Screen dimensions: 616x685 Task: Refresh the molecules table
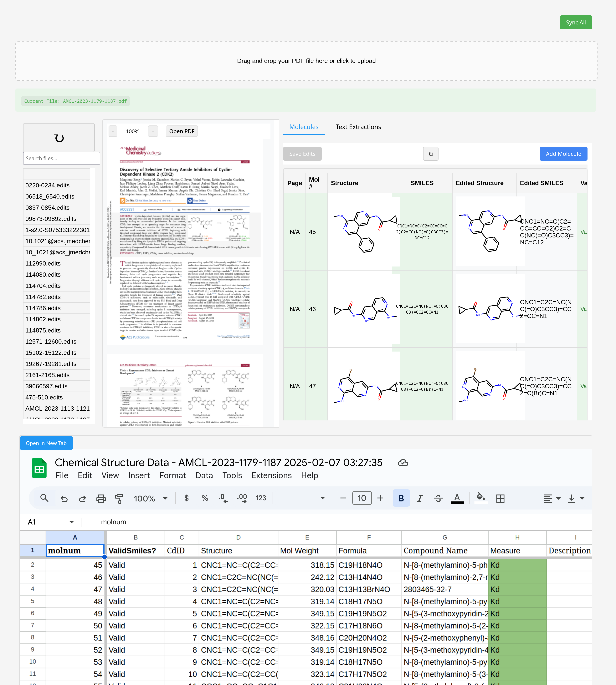click(430, 154)
